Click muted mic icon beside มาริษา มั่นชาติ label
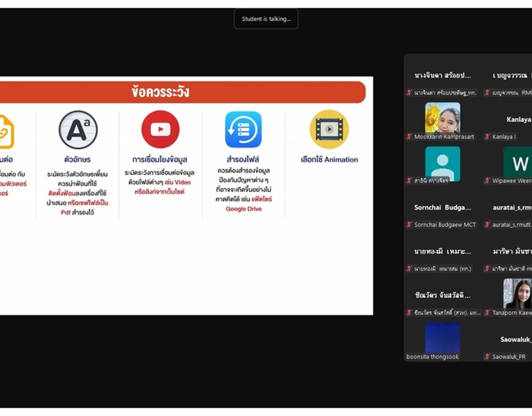This screenshot has width=532, height=416. tap(487, 269)
